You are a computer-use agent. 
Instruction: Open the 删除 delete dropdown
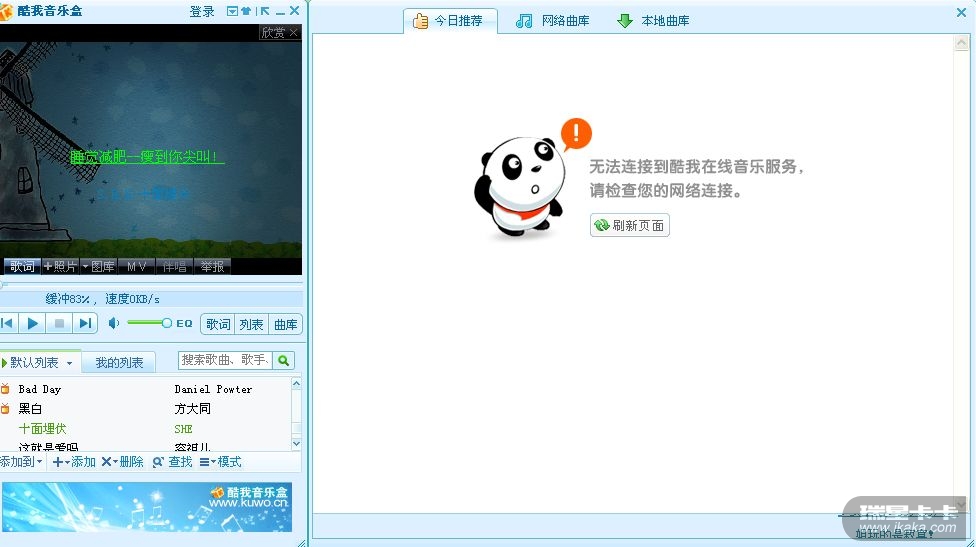click(123, 462)
